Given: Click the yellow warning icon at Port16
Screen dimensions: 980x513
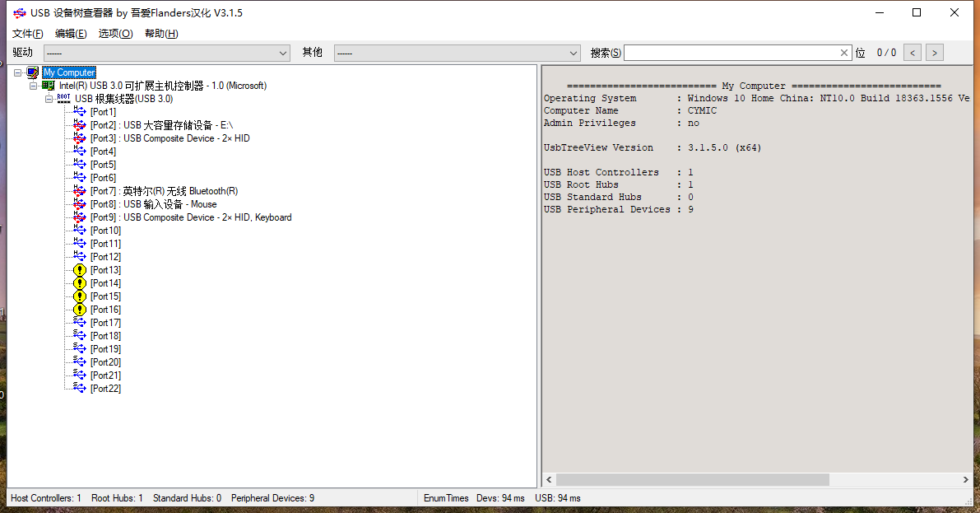Looking at the screenshot, I should click(x=79, y=310).
